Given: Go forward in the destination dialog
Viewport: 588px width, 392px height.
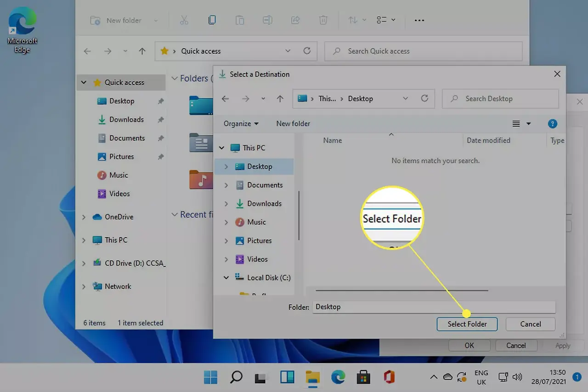Looking at the screenshot, I should (246, 99).
